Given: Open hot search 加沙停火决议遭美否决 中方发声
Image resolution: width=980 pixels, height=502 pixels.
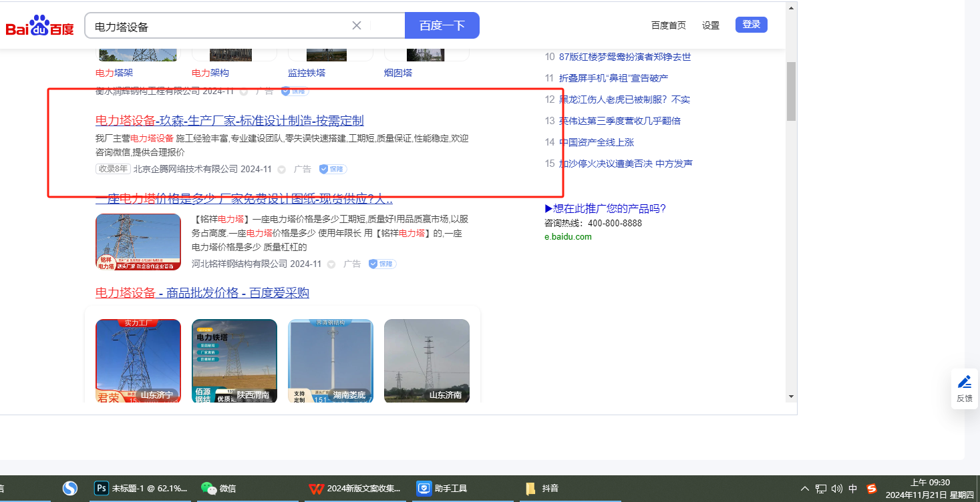Looking at the screenshot, I should click(x=626, y=164).
